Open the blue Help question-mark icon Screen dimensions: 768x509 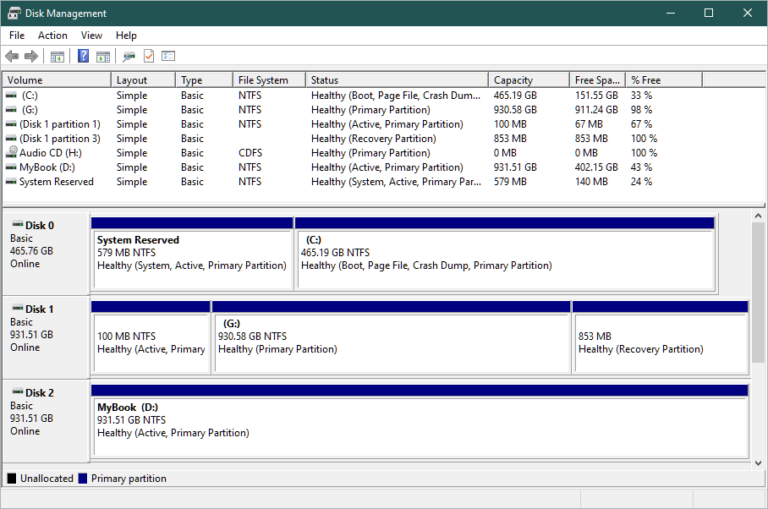point(83,56)
